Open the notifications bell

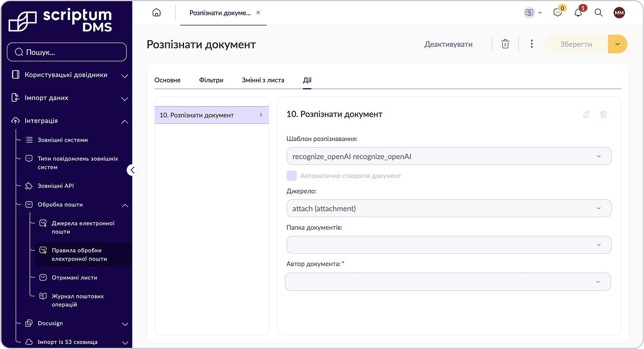578,13
